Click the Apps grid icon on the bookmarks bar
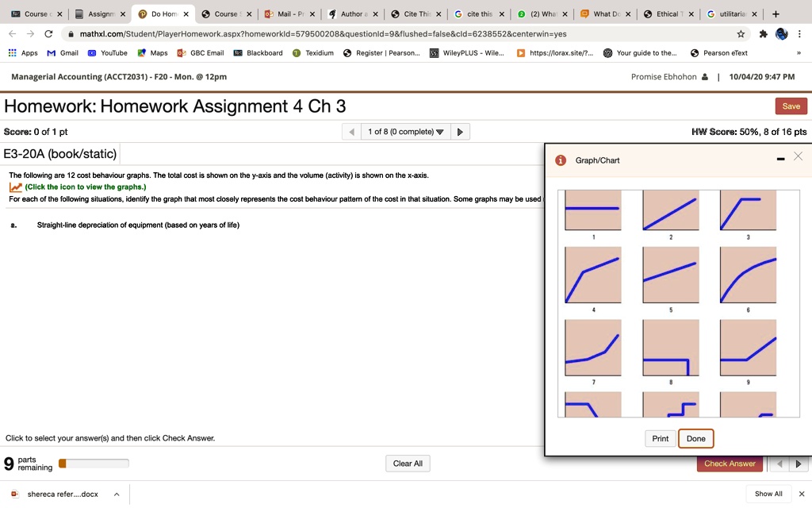This screenshot has height=508, width=812. [x=13, y=54]
